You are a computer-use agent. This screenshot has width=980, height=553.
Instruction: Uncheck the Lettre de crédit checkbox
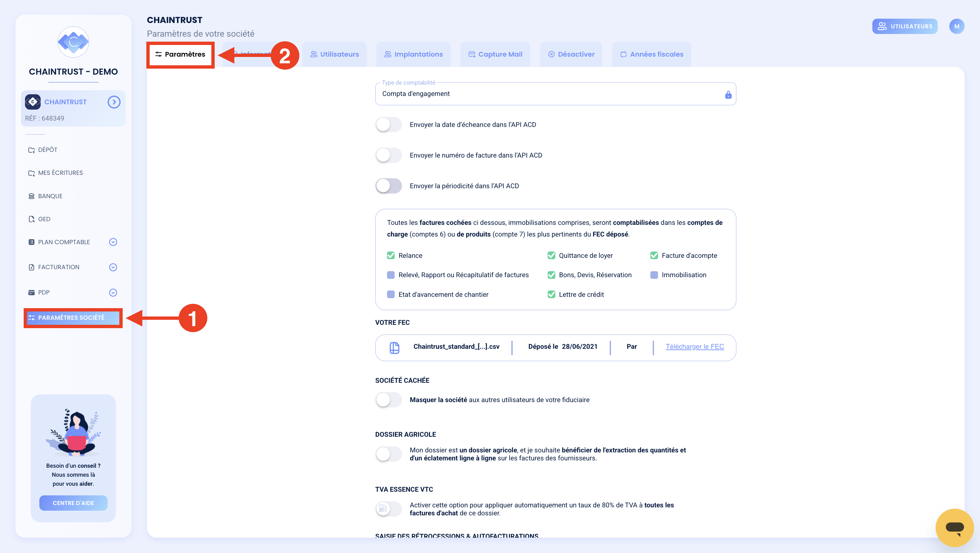(551, 294)
